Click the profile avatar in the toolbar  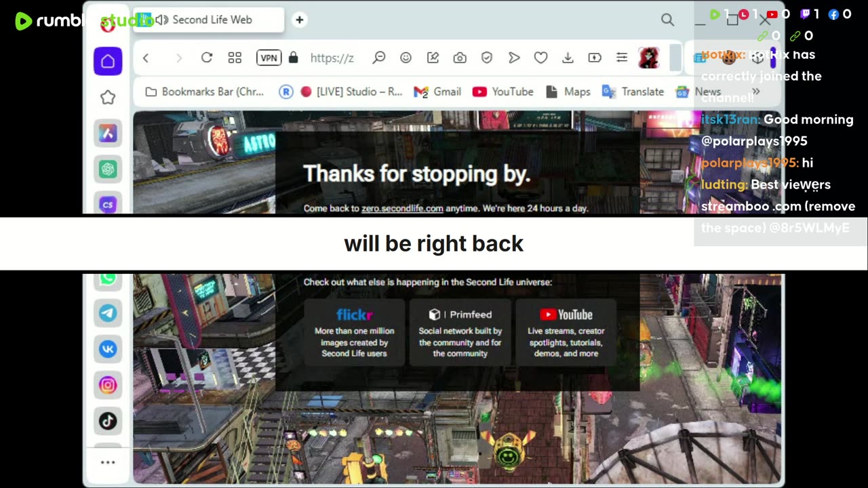(x=649, y=58)
